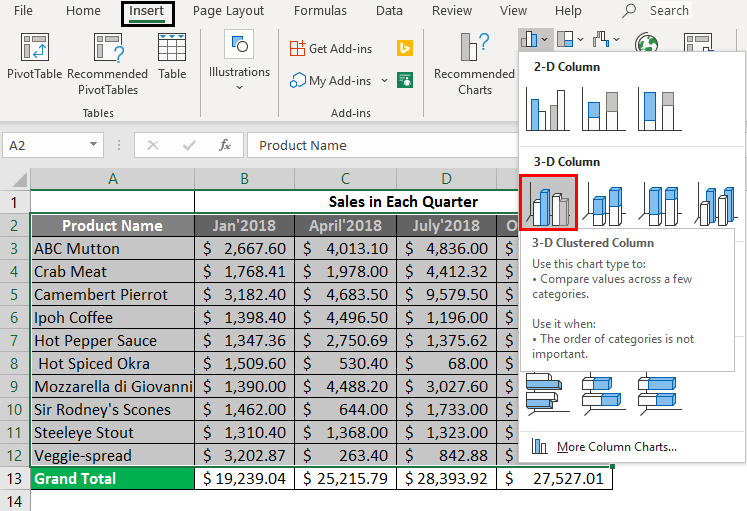The image size is (747, 511).
Task: Select the 2-D Stacked Column chart
Action: [604, 109]
